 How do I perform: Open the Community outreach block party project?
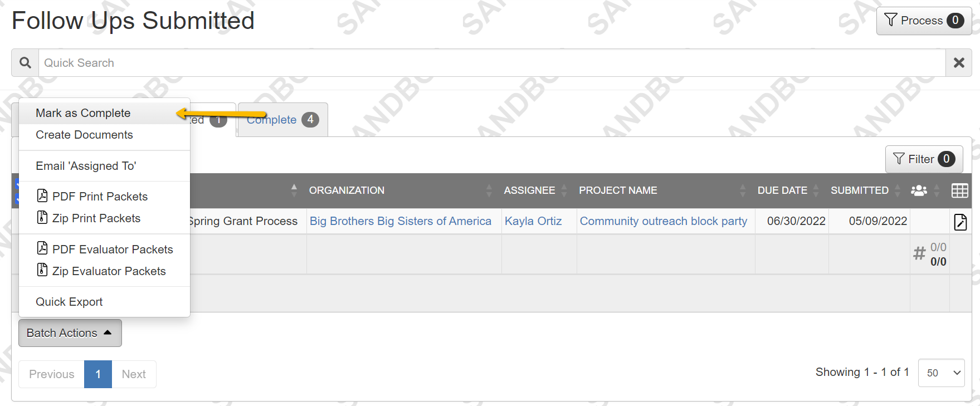pyautogui.click(x=664, y=221)
